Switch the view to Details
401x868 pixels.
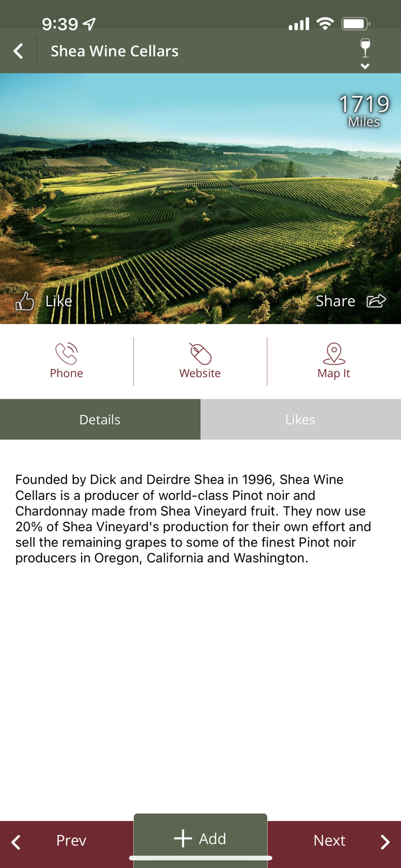tap(100, 419)
